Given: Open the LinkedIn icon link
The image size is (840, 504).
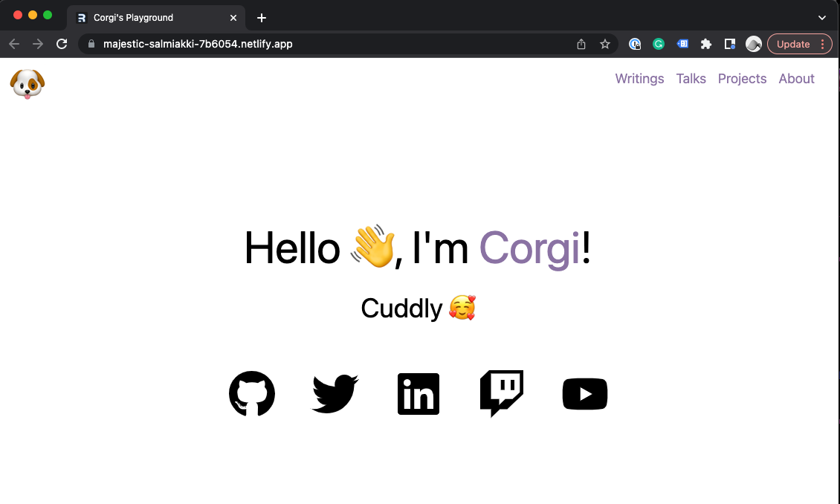Looking at the screenshot, I should [x=419, y=394].
